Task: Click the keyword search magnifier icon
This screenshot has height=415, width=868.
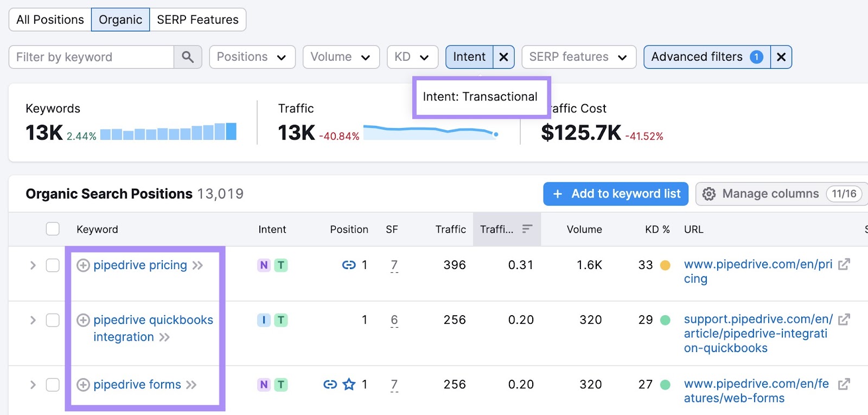Action: (x=188, y=57)
